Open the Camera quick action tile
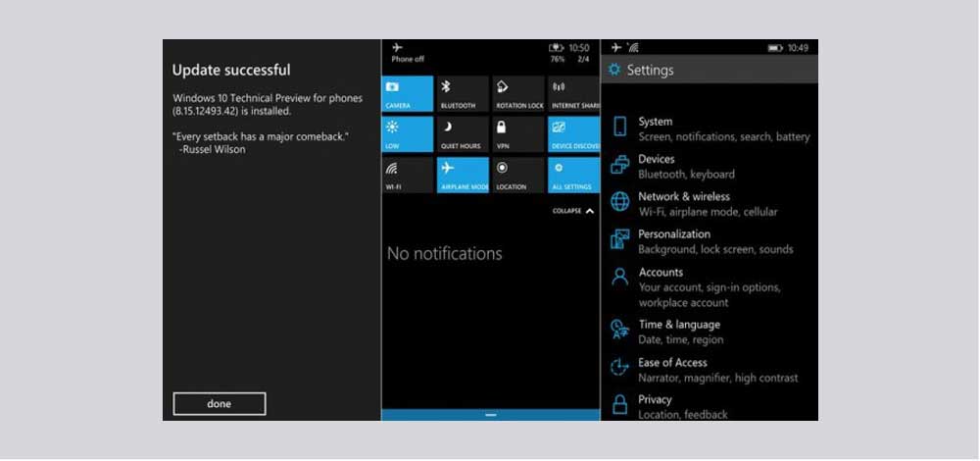980x461 pixels. pyautogui.click(x=408, y=93)
